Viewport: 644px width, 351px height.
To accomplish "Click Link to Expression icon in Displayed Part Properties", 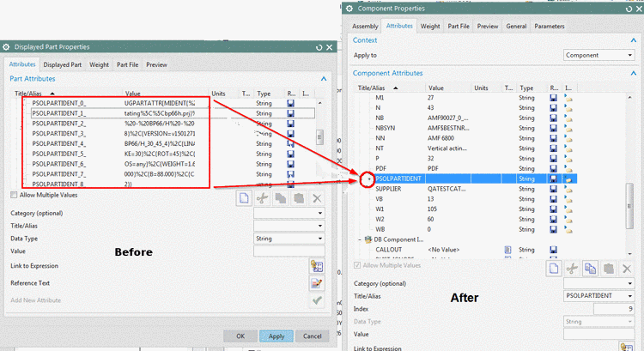I will pos(317,266).
